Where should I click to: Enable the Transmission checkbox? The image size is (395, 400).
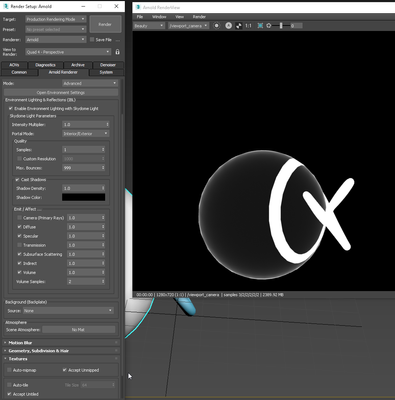(x=19, y=245)
